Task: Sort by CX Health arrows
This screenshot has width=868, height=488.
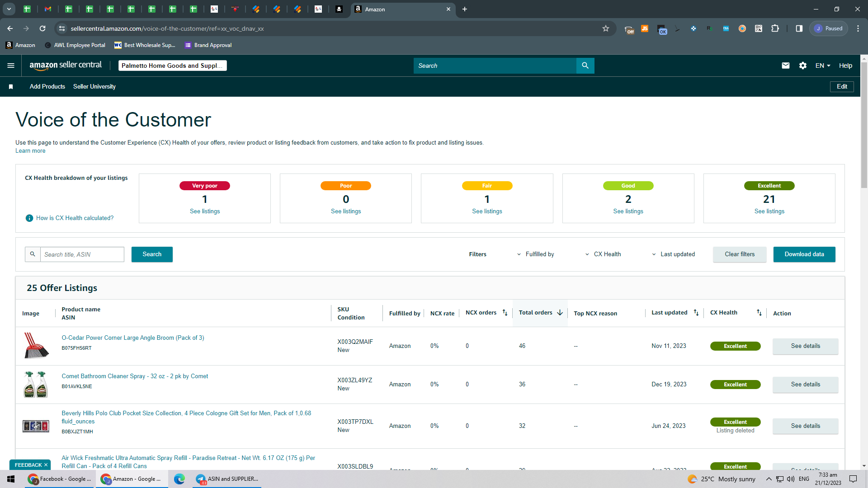Action: click(759, 313)
